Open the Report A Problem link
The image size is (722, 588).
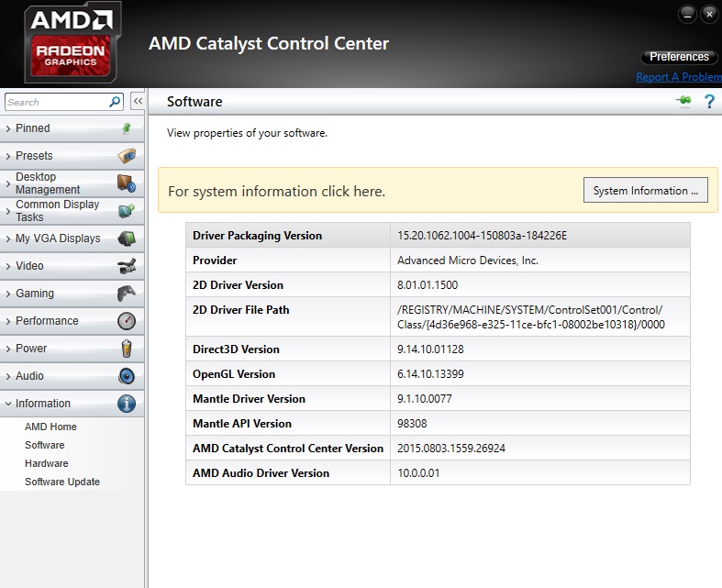click(678, 77)
